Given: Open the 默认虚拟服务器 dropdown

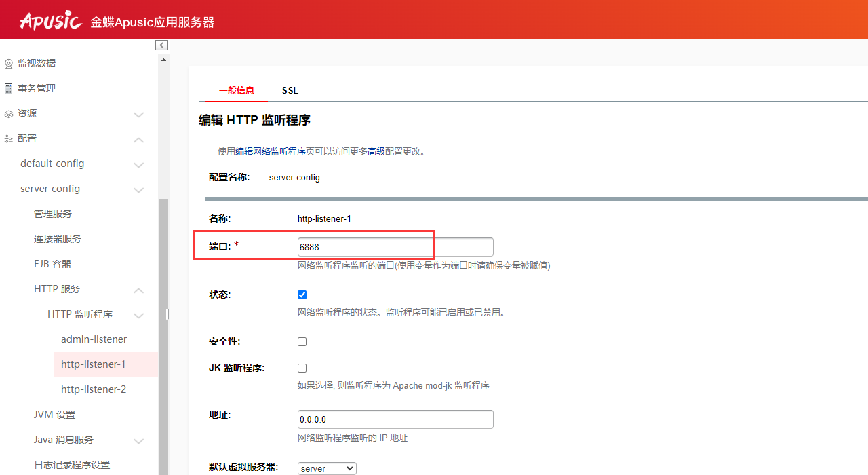Looking at the screenshot, I should [327, 468].
